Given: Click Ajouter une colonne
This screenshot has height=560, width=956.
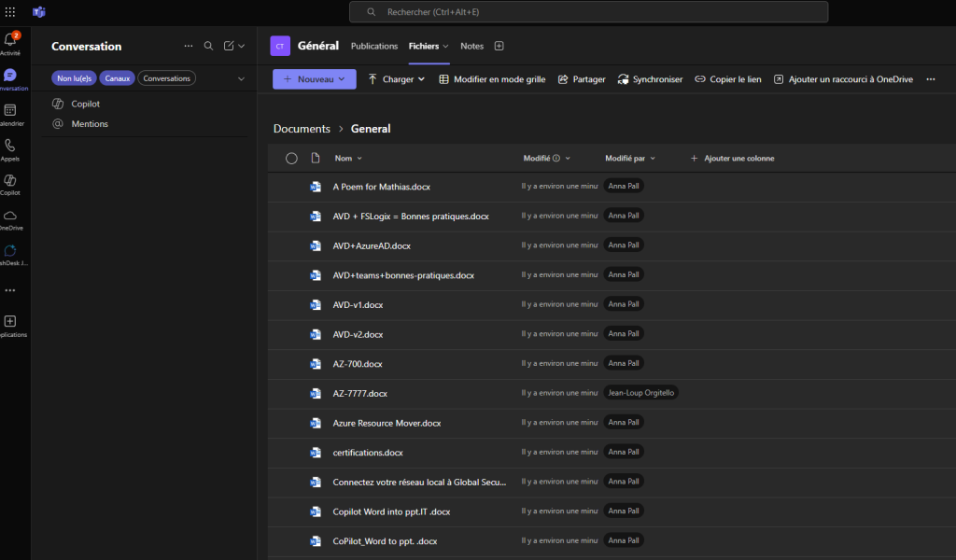Looking at the screenshot, I should tap(732, 159).
